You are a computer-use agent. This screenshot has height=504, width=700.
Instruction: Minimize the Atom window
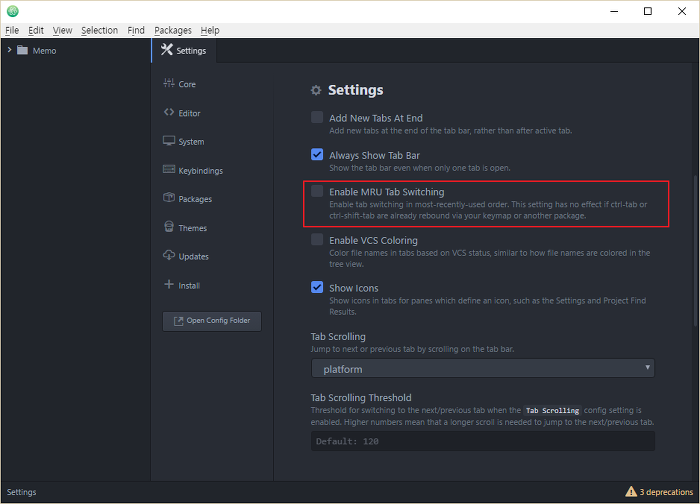[x=614, y=11]
